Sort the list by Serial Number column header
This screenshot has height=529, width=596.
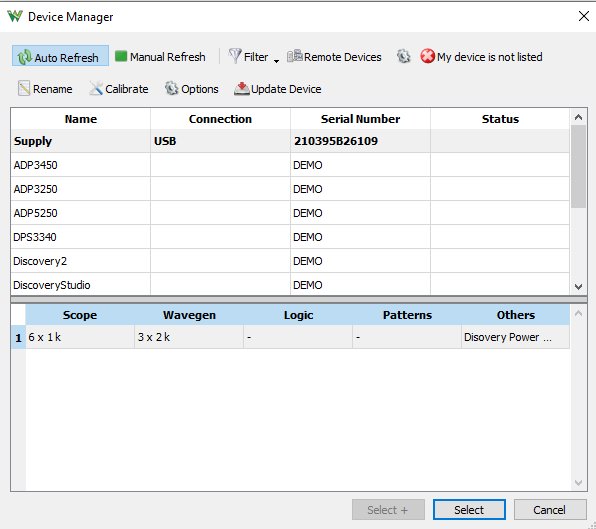coord(360,119)
